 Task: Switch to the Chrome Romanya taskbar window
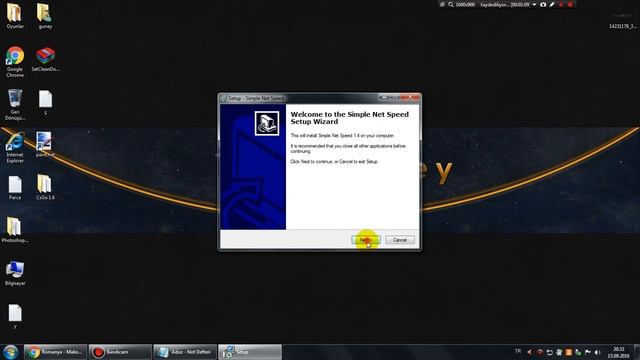(x=56, y=352)
